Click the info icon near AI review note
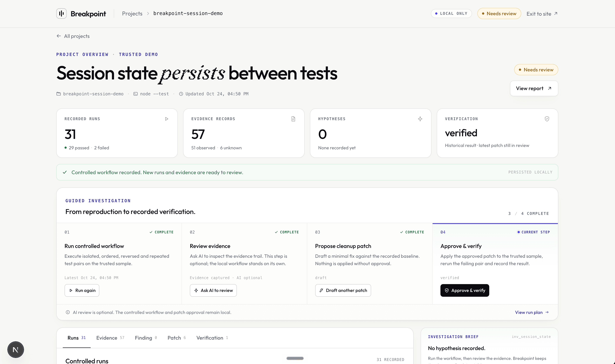 coord(68,312)
